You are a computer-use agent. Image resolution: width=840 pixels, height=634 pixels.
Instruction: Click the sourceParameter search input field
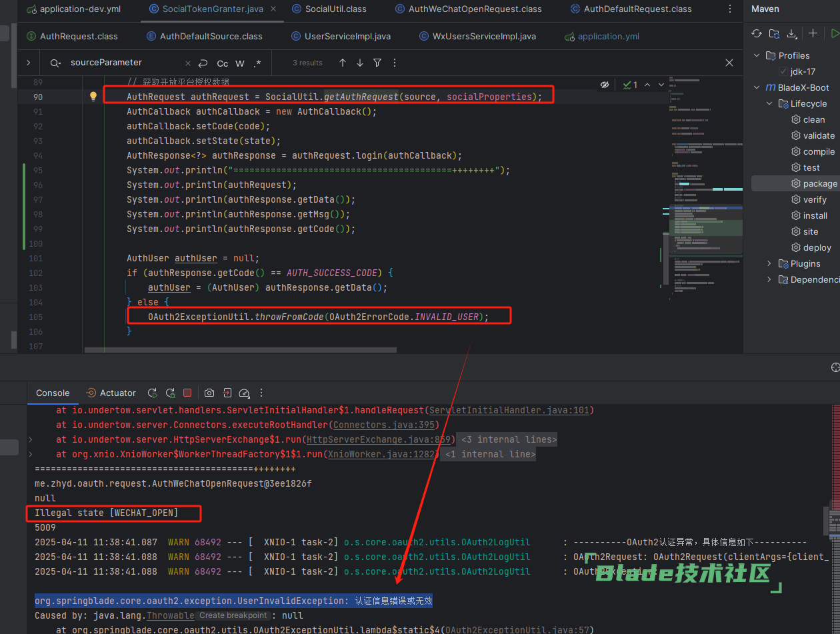[x=127, y=63]
